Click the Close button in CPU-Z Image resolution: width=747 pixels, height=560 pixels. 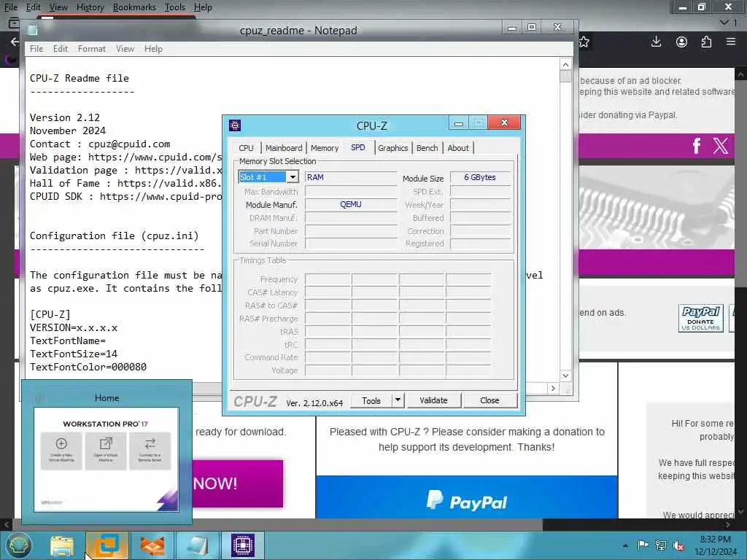click(489, 400)
